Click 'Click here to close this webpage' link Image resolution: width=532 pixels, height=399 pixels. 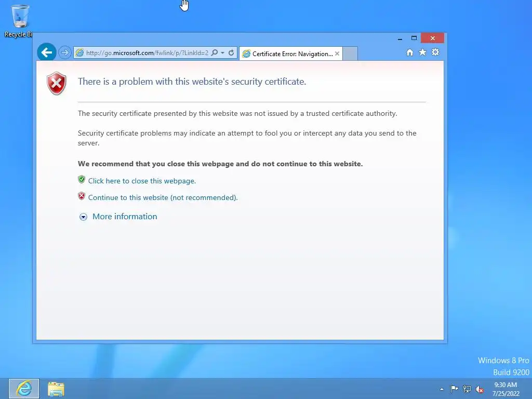(x=142, y=181)
